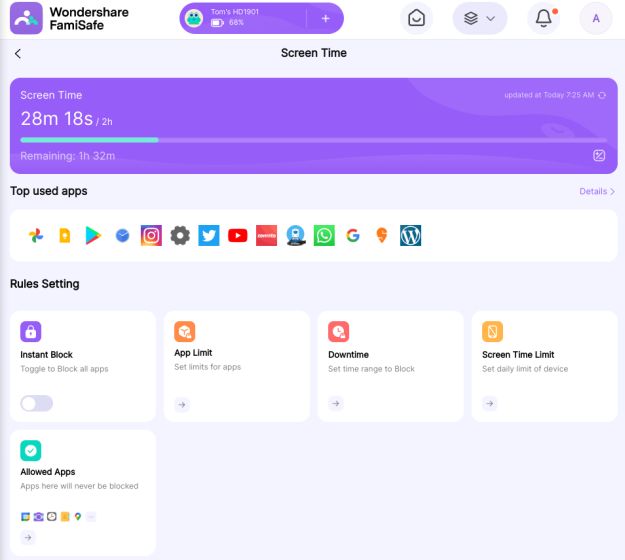Select WhatsApp app icon

(x=324, y=236)
